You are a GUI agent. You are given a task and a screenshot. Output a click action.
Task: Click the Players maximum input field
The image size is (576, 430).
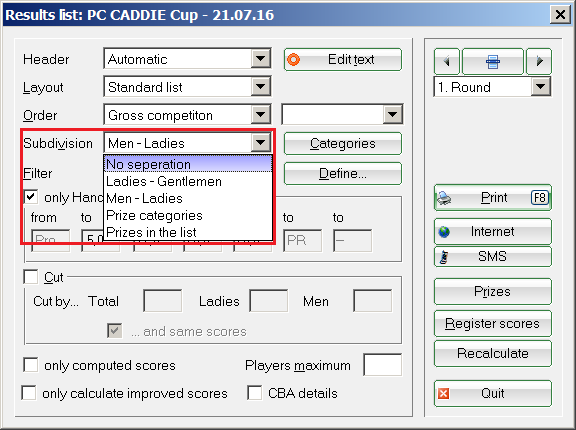pos(382,365)
